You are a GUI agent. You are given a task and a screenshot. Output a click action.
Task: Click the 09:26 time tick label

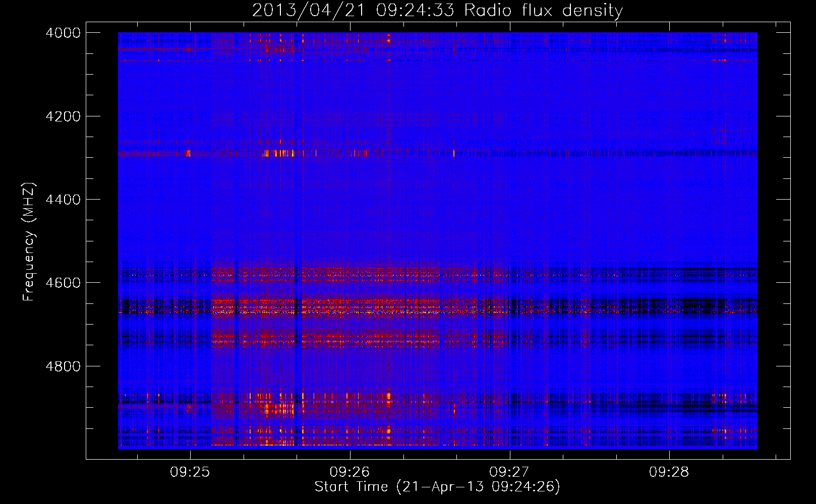(x=349, y=472)
